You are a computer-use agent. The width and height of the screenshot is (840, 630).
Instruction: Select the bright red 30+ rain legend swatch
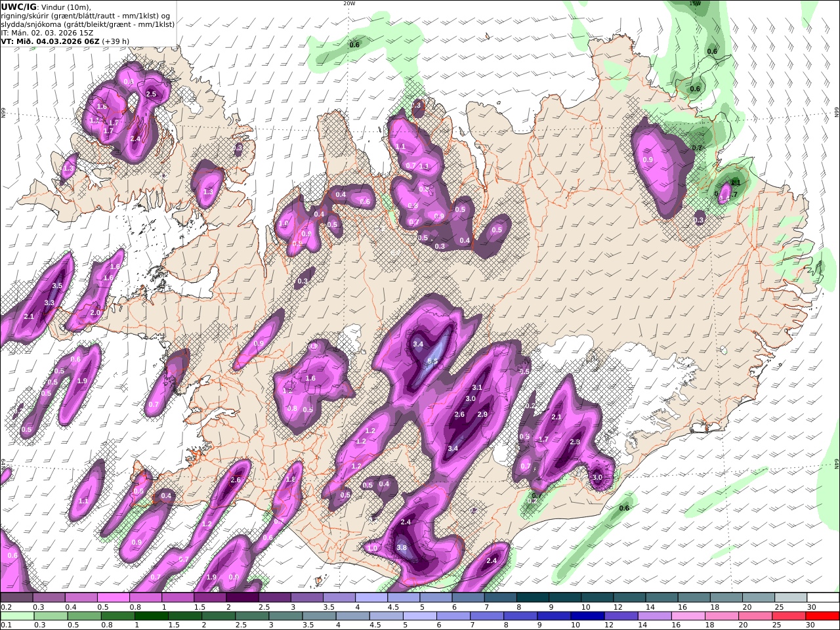(x=822, y=616)
